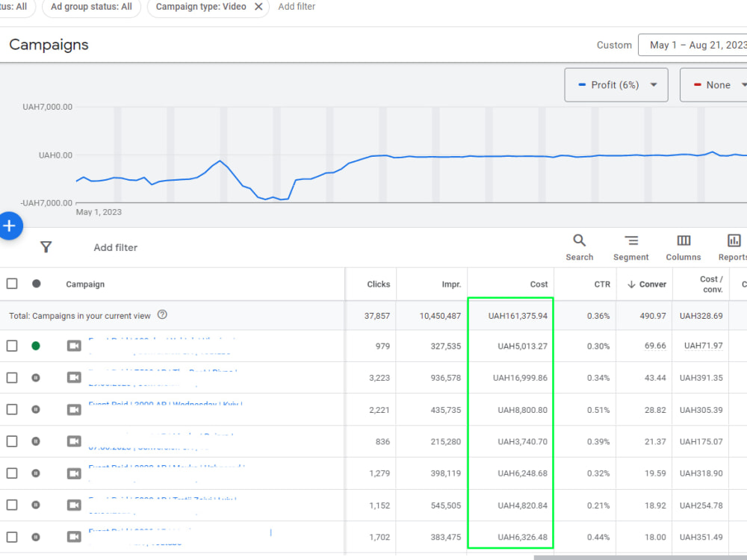Open campaign link in the 1,152-clicks row
Screen dimensions: 747x560
[162, 500]
